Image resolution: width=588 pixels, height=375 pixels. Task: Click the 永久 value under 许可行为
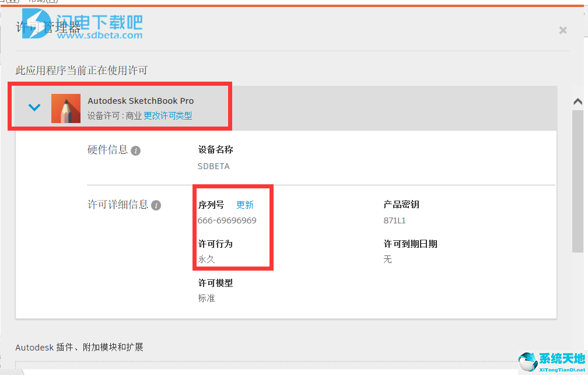[206, 259]
